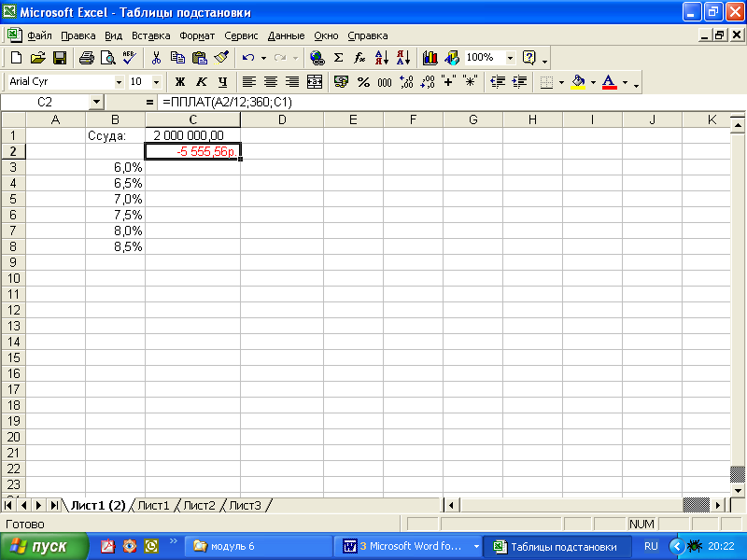Cut selection with the scissors icon
The image size is (747, 560).
click(x=156, y=58)
